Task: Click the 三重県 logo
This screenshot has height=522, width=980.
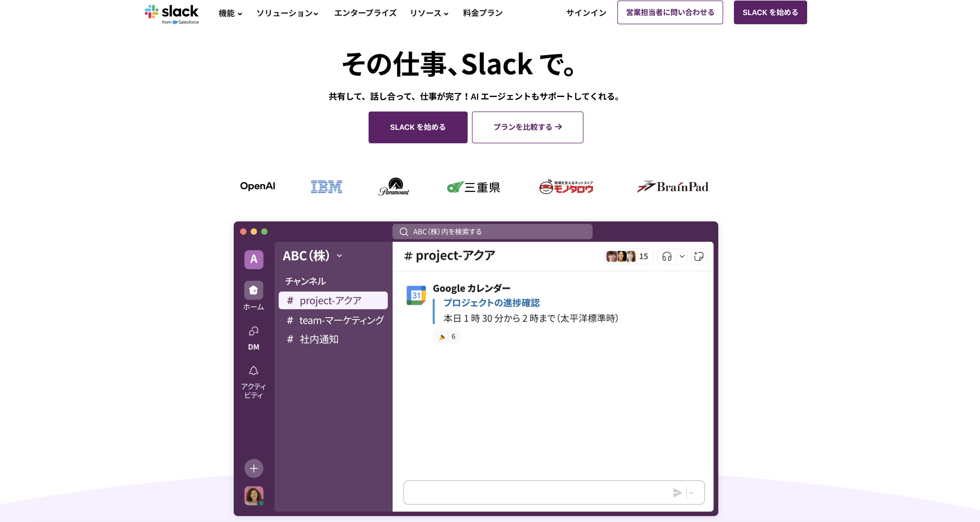Action: pos(474,187)
